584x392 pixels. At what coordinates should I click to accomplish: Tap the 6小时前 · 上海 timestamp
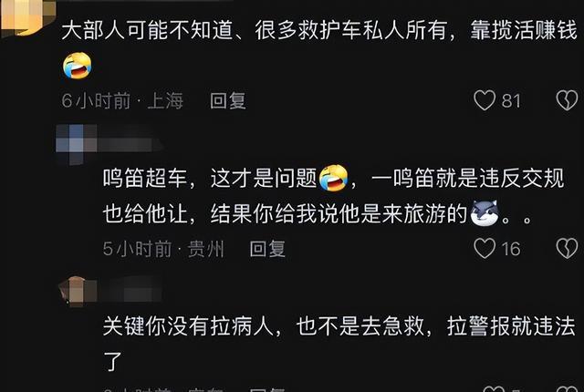[122, 101]
